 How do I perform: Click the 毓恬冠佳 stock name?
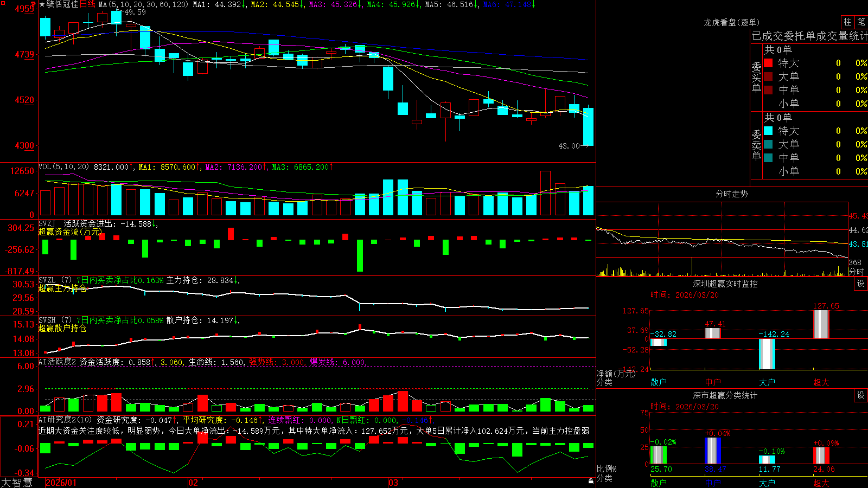click(62, 4)
